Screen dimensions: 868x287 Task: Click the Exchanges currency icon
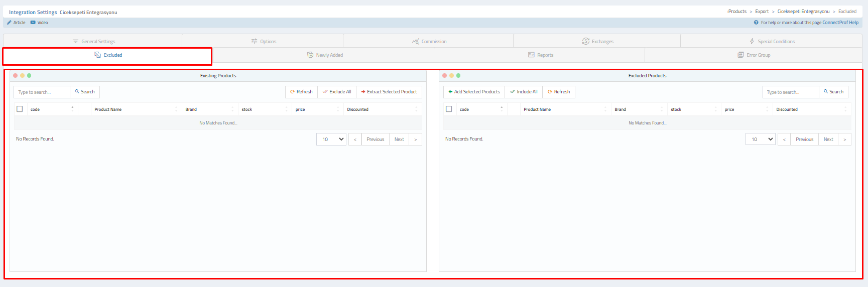tap(585, 41)
